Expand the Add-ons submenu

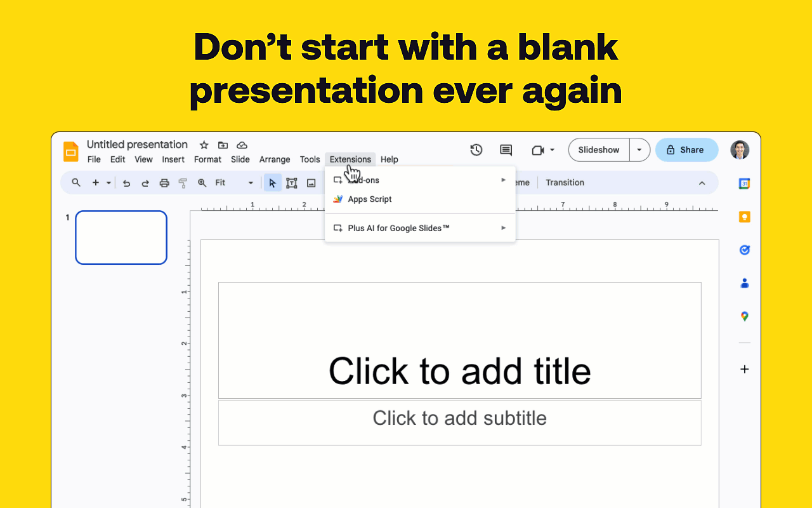click(x=420, y=180)
